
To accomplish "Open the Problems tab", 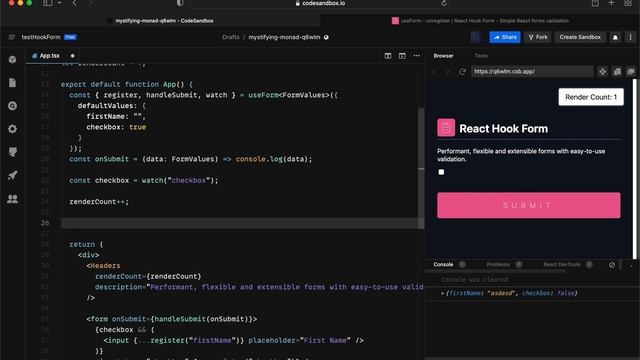I will pyautogui.click(x=498, y=264).
